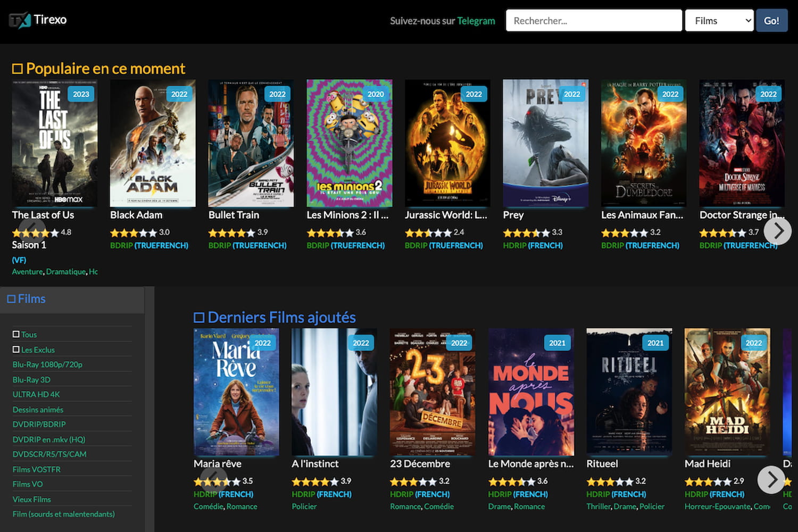Click the Films sidebar heading
Image resolution: width=798 pixels, height=532 pixels.
(x=32, y=299)
